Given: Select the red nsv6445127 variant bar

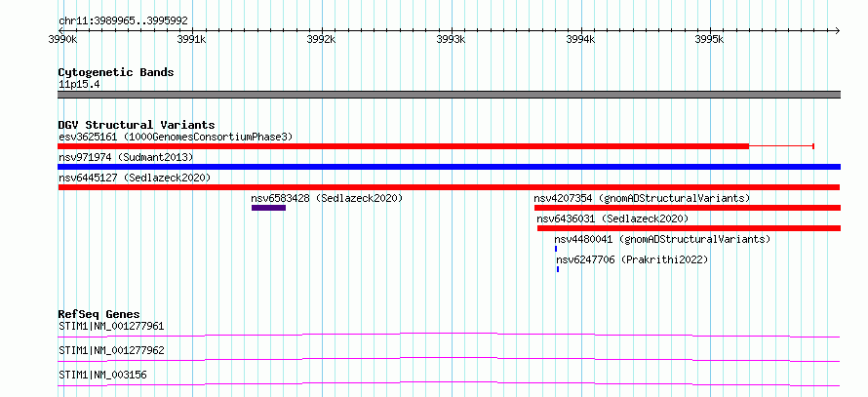Looking at the screenshot, I should point(449,187).
